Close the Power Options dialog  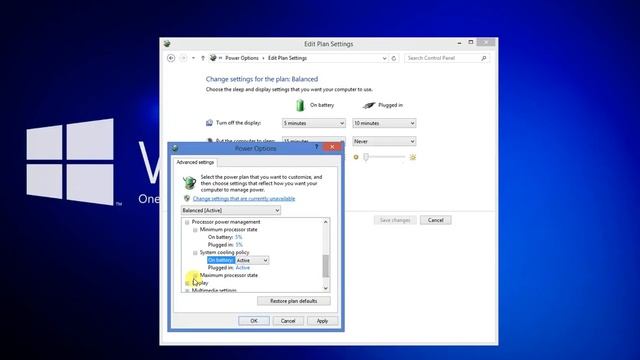(332, 147)
